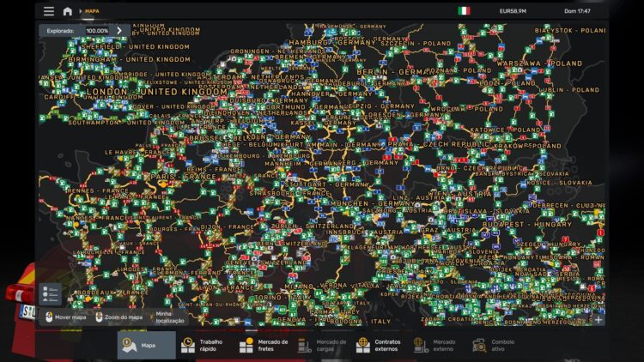644x362 pixels.
Task: Click the KATOWICE - POLAND map label
Action: point(506,130)
